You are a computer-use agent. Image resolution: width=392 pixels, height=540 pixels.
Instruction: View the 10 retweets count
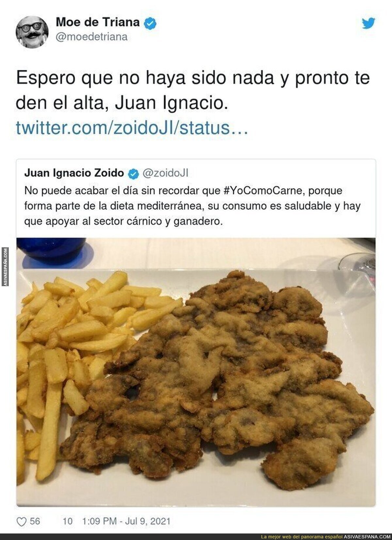click(67, 521)
